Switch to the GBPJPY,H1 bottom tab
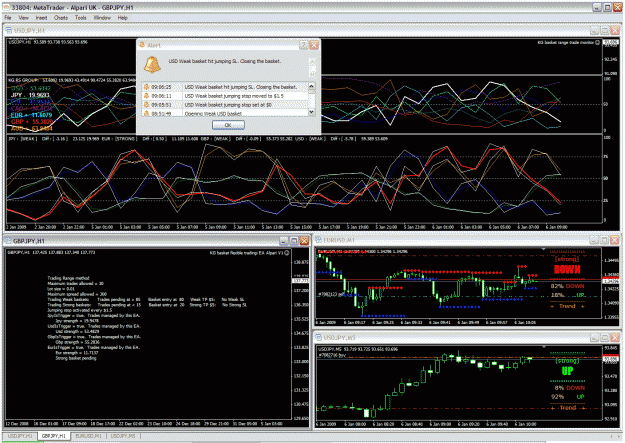The height and width of the screenshot is (443, 625). click(54, 436)
